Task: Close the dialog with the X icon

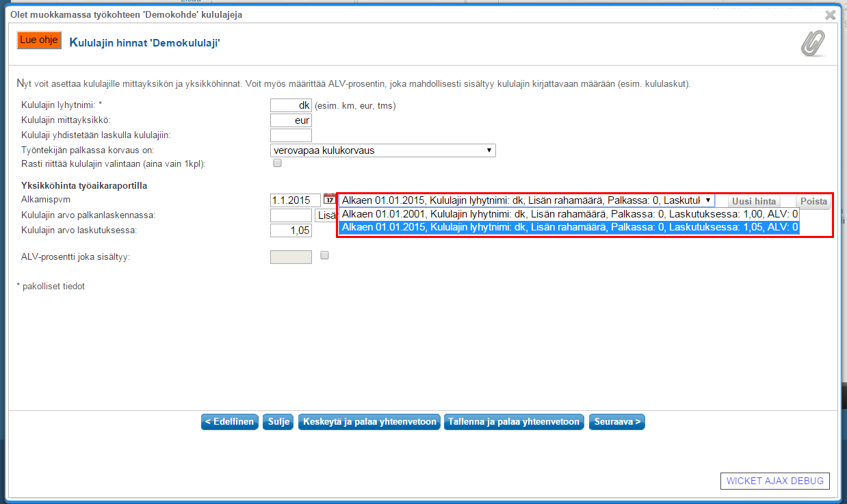Action: coord(830,14)
